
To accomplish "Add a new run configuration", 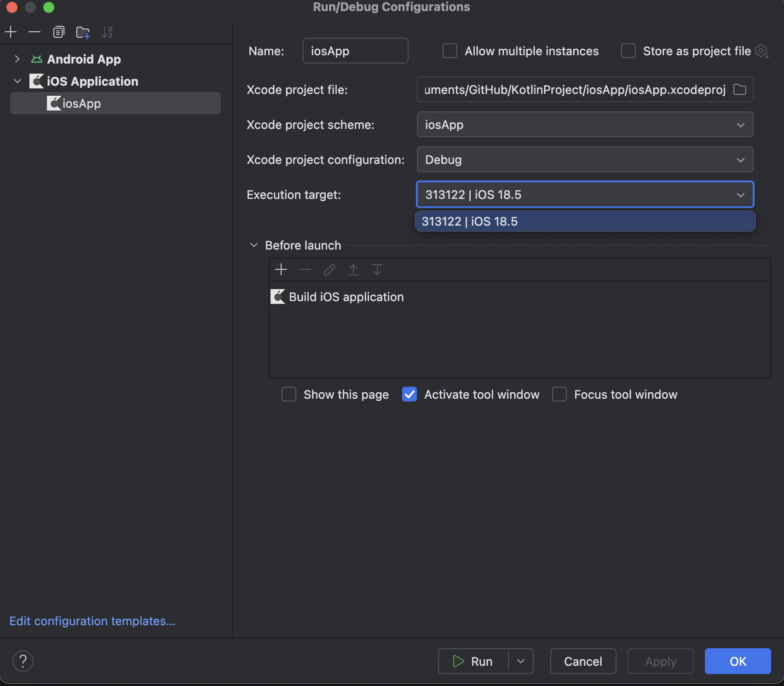I will coord(11,32).
